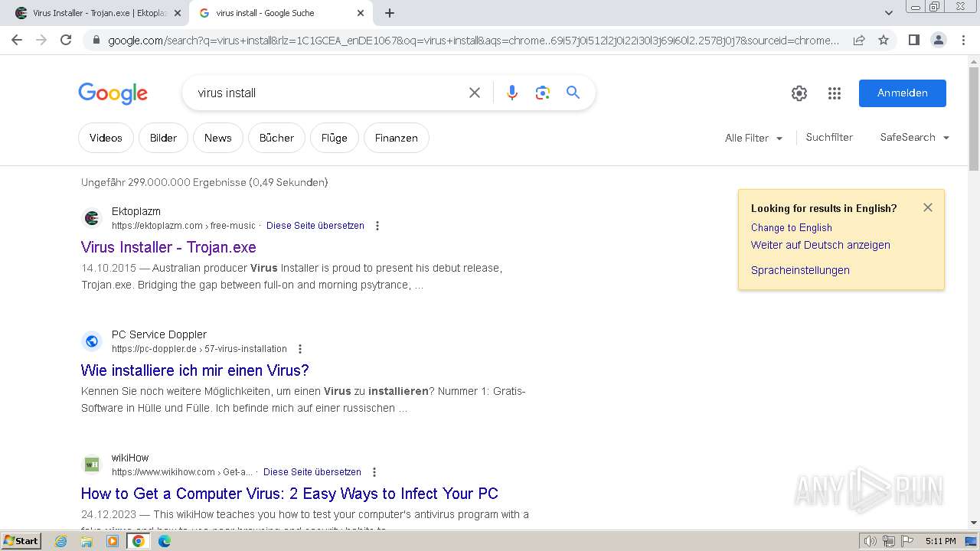
Task: Open the Google apps grid
Action: (x=835, y=93)
